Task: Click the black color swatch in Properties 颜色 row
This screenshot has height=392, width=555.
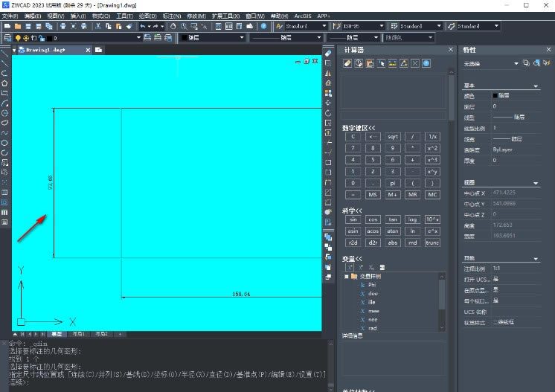Action: pyautogui.click(x=495, y=95)
